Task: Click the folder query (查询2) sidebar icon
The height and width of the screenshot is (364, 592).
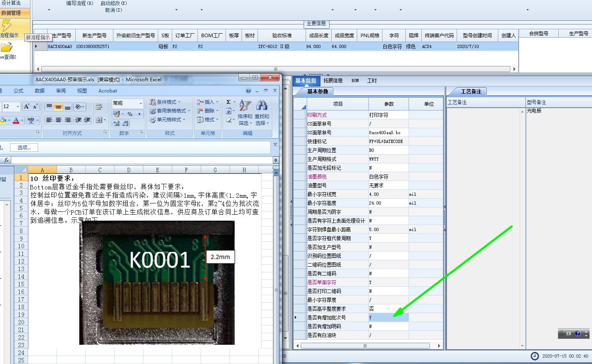Action: [6, 48]
